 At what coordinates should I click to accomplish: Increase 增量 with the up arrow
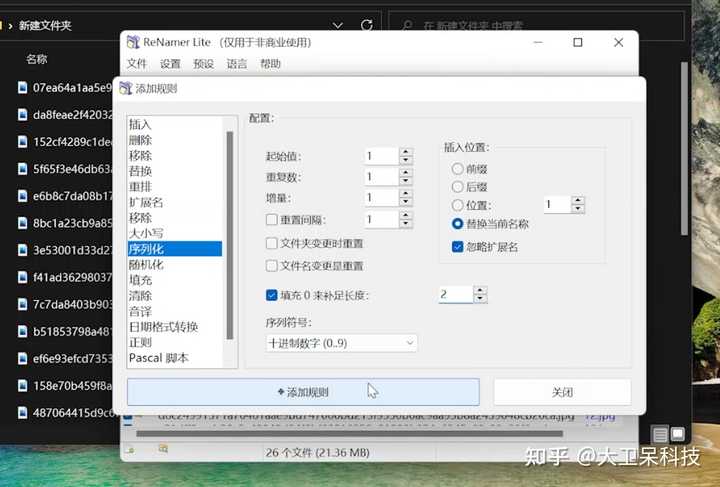(405, 193)
